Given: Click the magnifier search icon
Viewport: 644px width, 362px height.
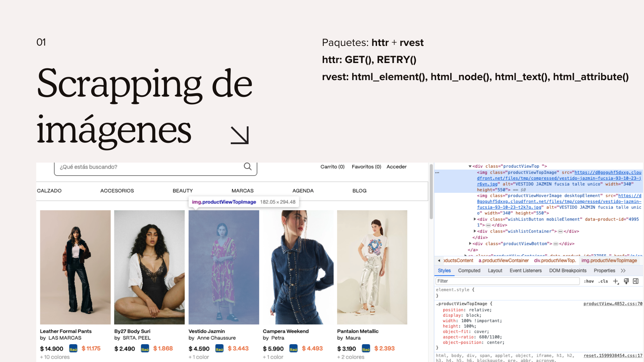Looking at the screenshot, I should (248, 167).
